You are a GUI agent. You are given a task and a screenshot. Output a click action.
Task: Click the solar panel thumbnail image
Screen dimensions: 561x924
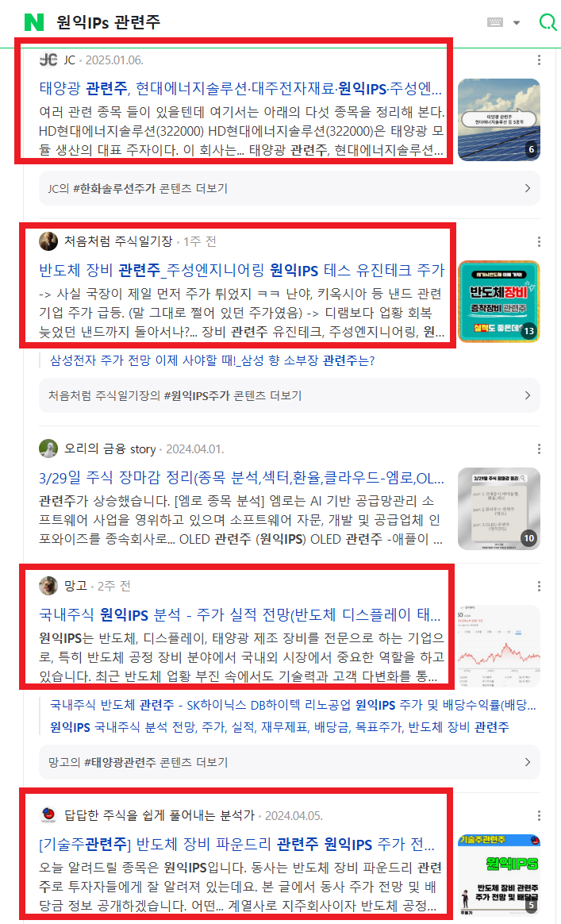point(499,120)
